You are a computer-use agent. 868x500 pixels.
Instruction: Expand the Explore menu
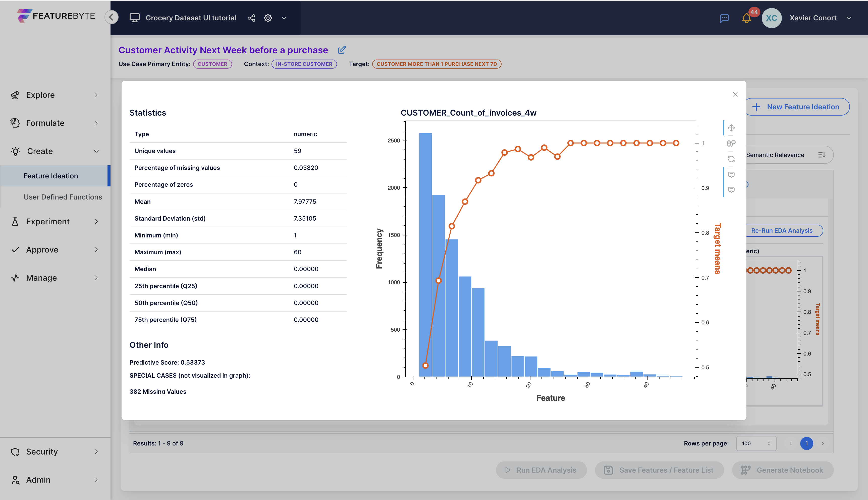[x=55, y=95]
